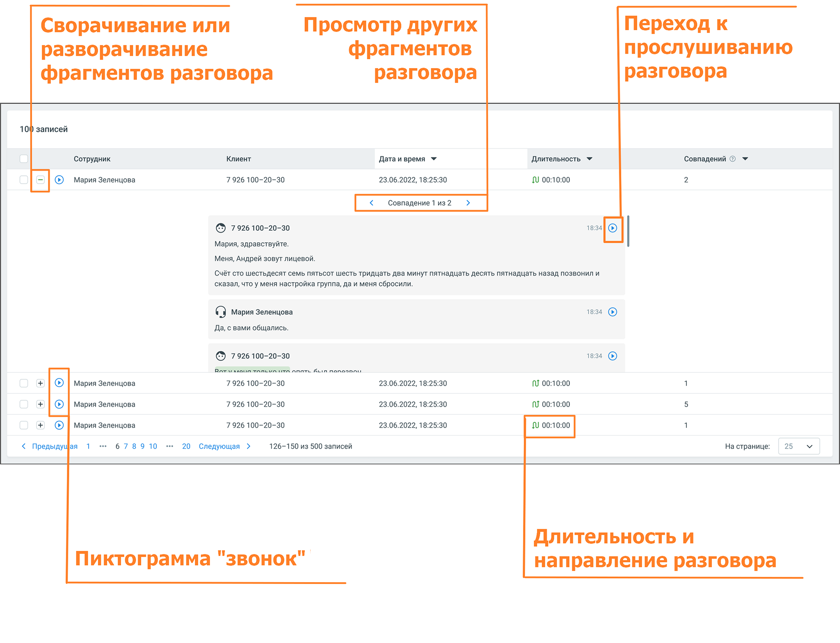This screenshot has height=643, width=840.
Task: Click the client face icon in the first fragment
Action: [221, 228]
